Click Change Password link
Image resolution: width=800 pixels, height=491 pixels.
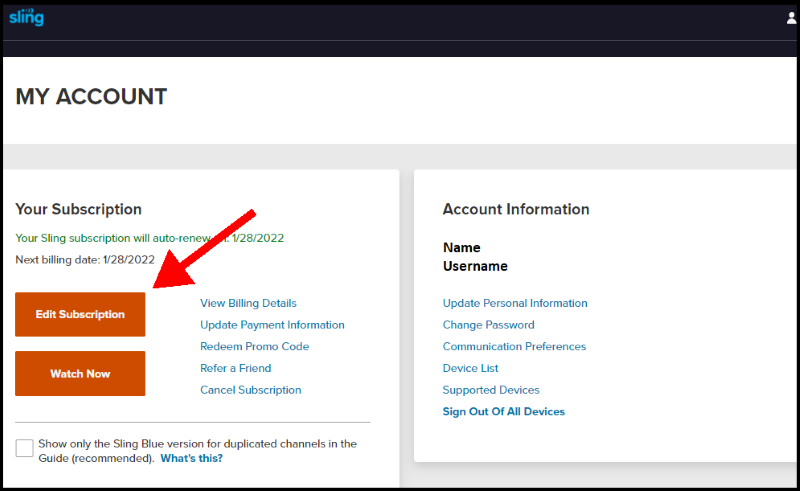point(488,325)
